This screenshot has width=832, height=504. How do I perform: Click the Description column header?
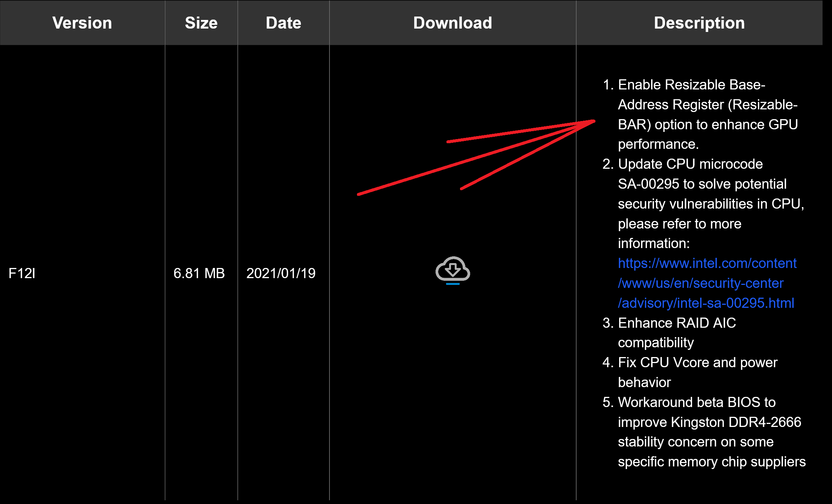coord(699,23)
